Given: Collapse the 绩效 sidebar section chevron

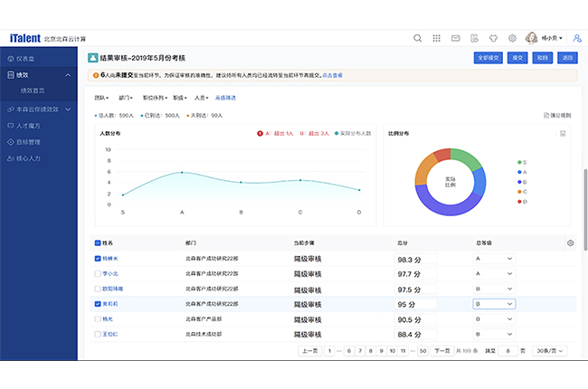Looking at the screenshot, I should (x=68, y=75).
